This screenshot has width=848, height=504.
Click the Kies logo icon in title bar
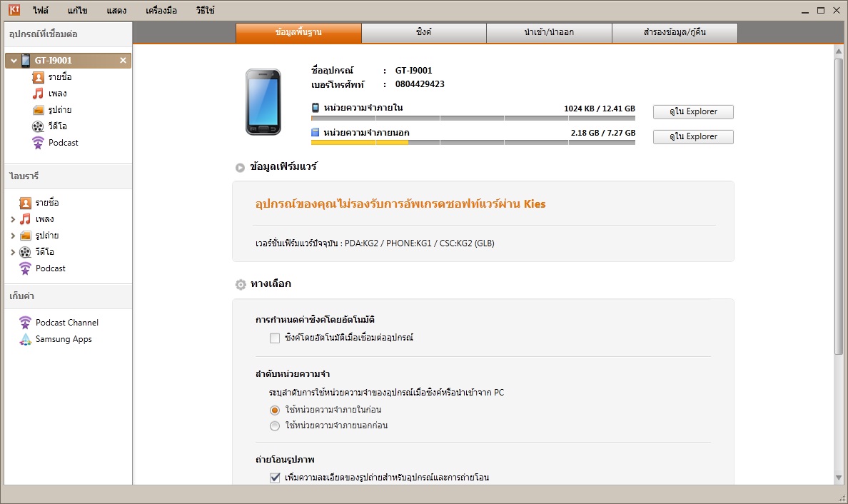[x=14, y=10]
